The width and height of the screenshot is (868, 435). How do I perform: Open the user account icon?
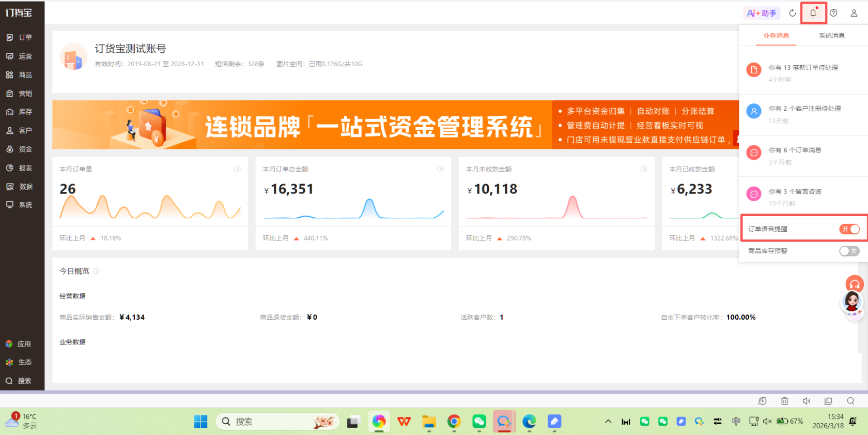tap(854, 13)
